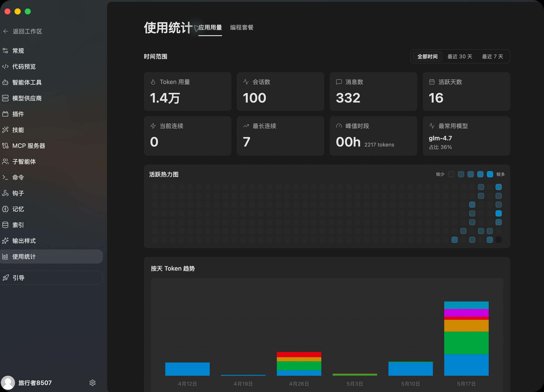Click the 会话数 value 100
Viewport: 544px width, 392px height.
[254, 98]
